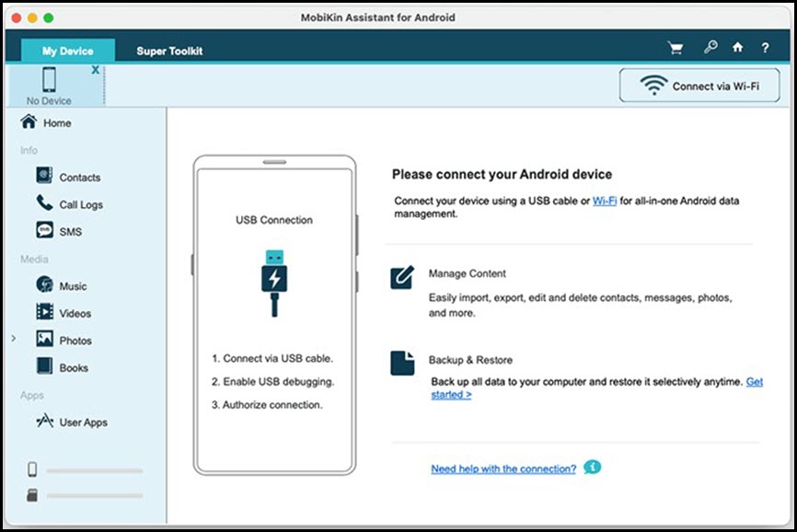Click the 'No Device' label

49,100
